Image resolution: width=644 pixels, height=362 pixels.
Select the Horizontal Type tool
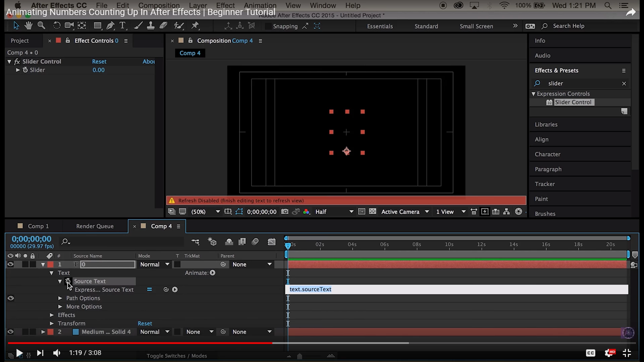click(x=122, y=26)
